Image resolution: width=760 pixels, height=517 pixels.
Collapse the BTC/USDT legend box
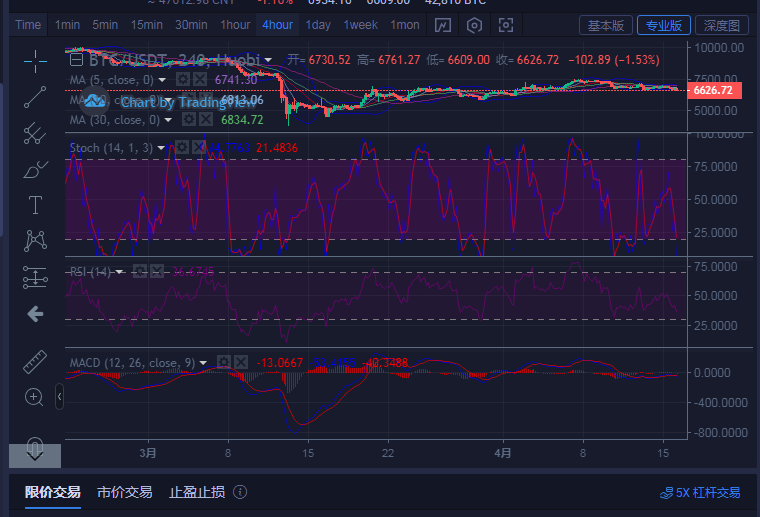tap(76, 60)
